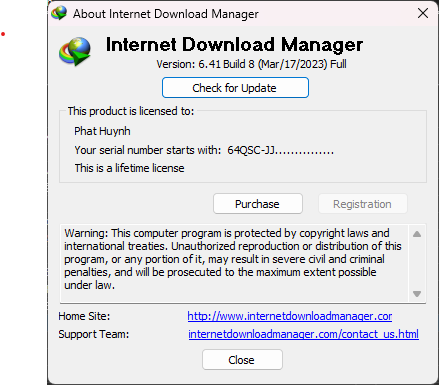Click the warning box scroll down arrow
Screen dimensions: 439x385
point(417,294)
